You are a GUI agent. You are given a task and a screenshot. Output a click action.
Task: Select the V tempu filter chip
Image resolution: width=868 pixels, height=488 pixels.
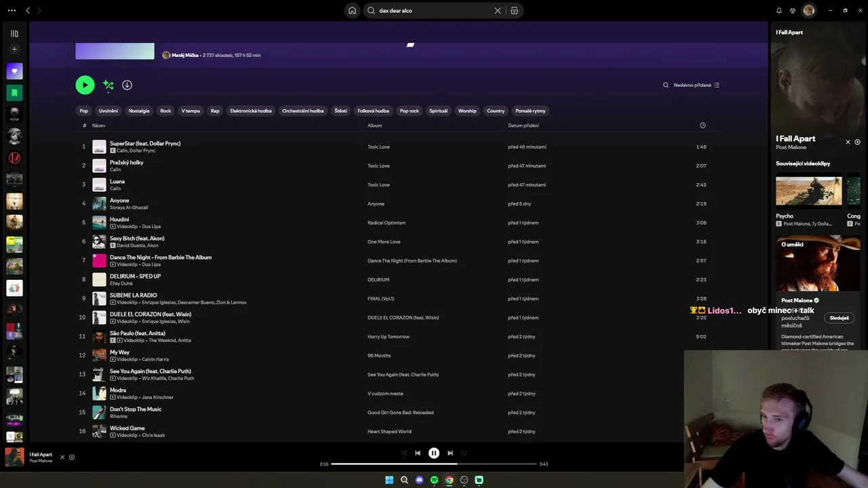191,110
